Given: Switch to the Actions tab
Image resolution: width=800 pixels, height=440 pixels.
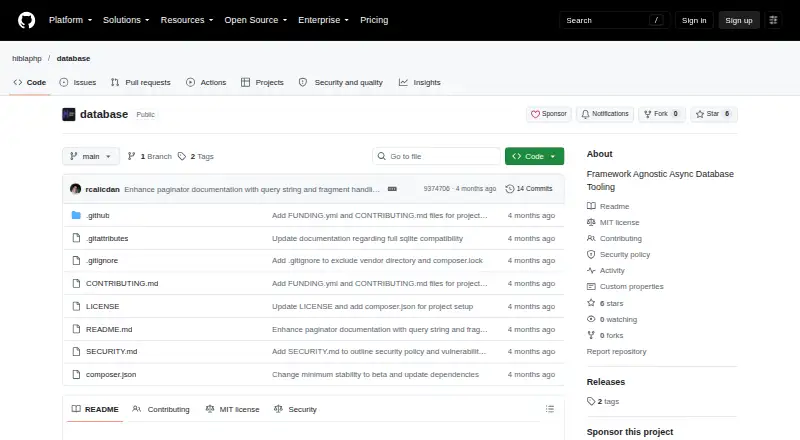Looking at the screenshot, I should pos(206,82).
